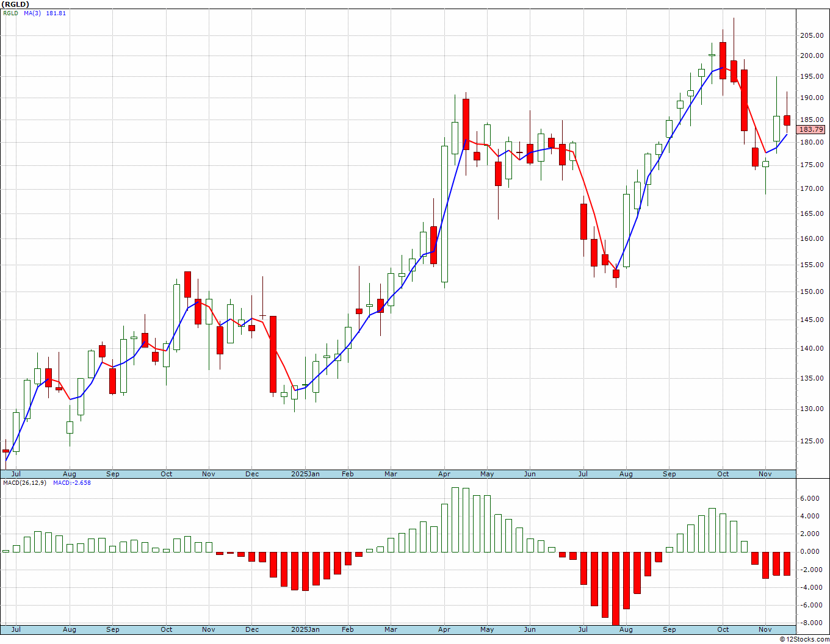
Task: Select the MACD(26,12,9) indicator label
Action: [x=24, y=482]
